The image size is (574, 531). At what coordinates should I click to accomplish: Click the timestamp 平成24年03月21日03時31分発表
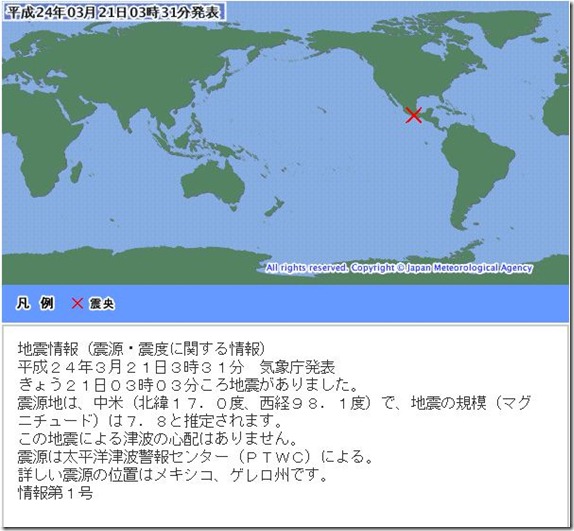pyautogui.click(x=114, y=13)
